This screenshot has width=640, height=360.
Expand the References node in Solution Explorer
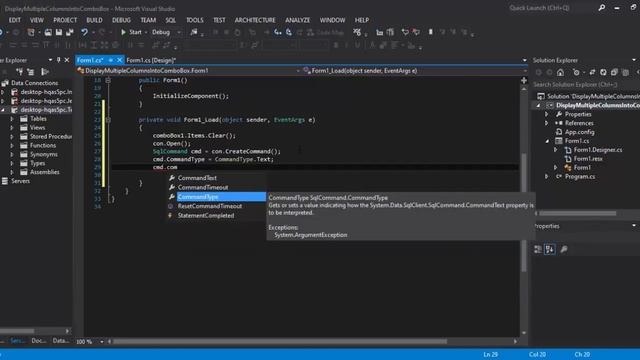point(547,123)
